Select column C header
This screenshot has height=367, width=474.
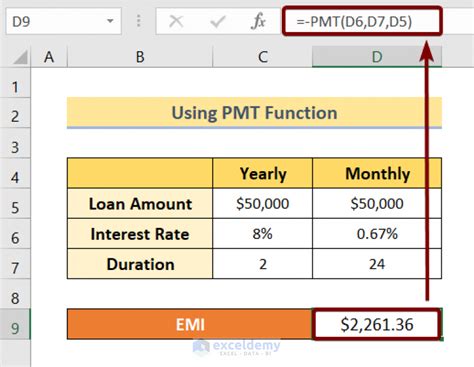click(x=263, y=57)
